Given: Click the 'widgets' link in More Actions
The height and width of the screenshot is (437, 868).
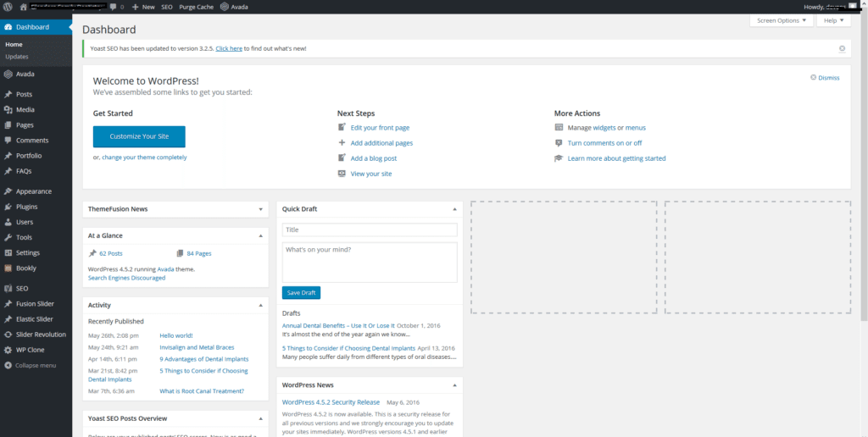Looking at the screenshot, I should pyautogui.click(x=604, y=128).
